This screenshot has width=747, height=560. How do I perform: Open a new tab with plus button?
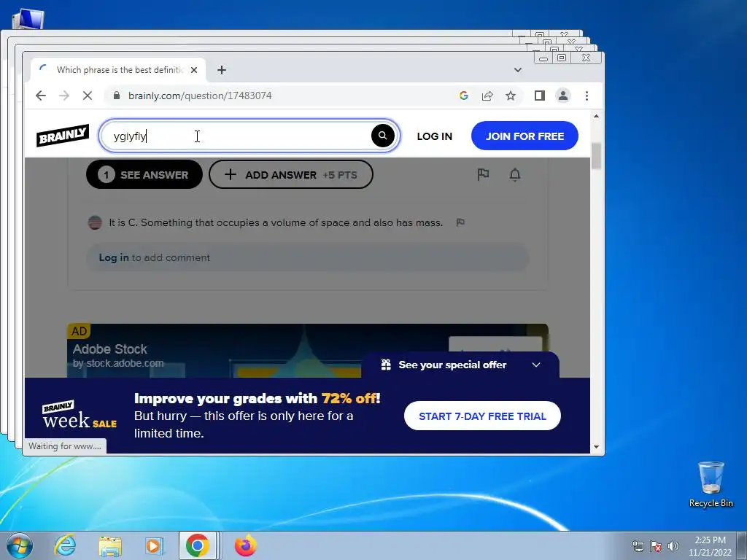222,70
